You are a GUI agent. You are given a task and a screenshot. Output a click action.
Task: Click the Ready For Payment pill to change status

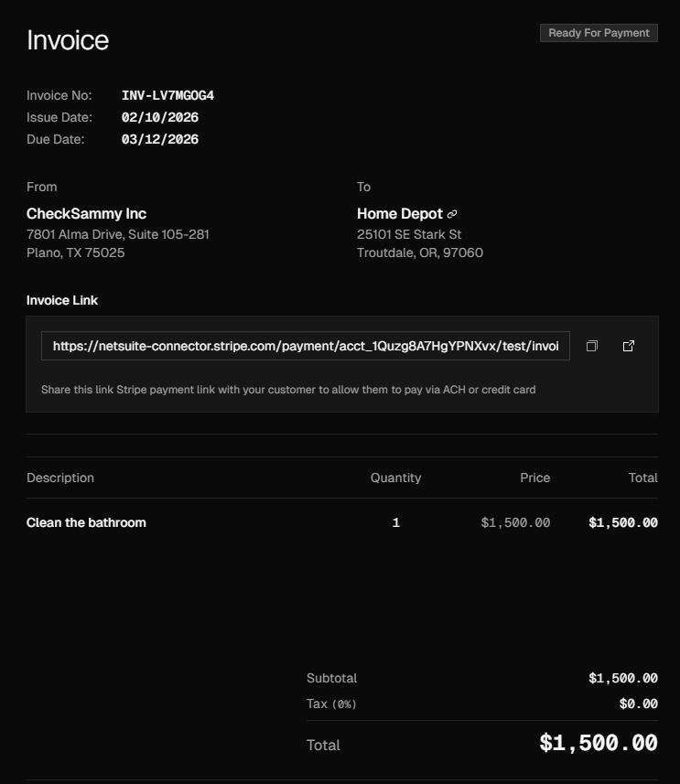599,32
